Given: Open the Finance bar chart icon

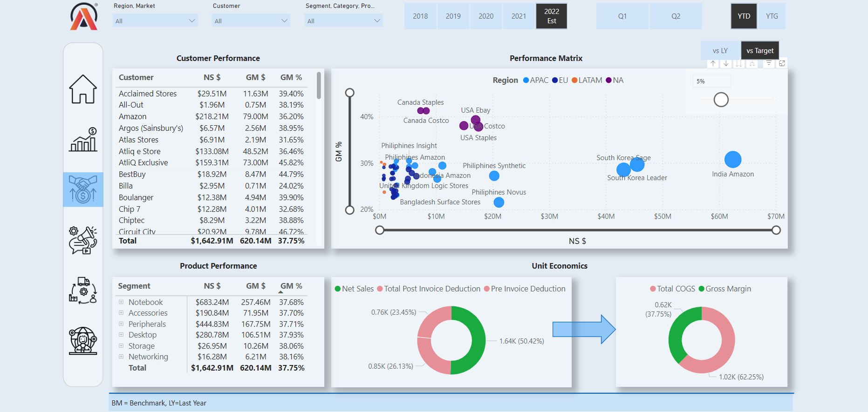Looking at the screenshot, I should (83, 140).
